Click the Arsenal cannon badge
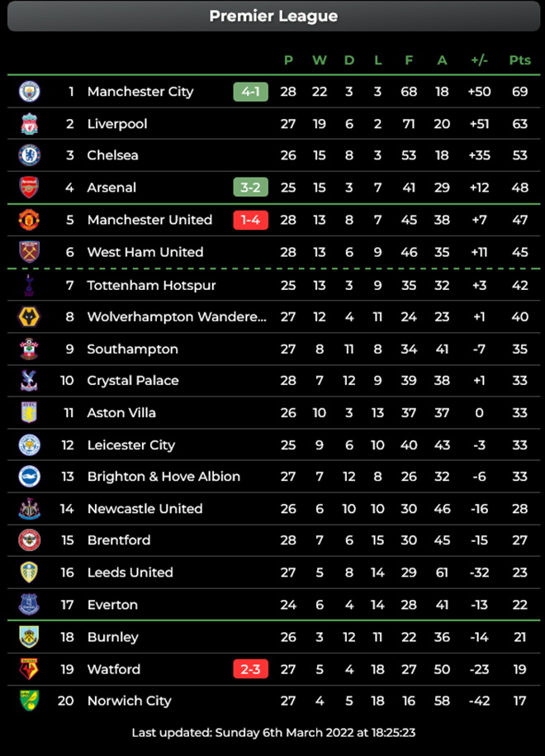 28,188
